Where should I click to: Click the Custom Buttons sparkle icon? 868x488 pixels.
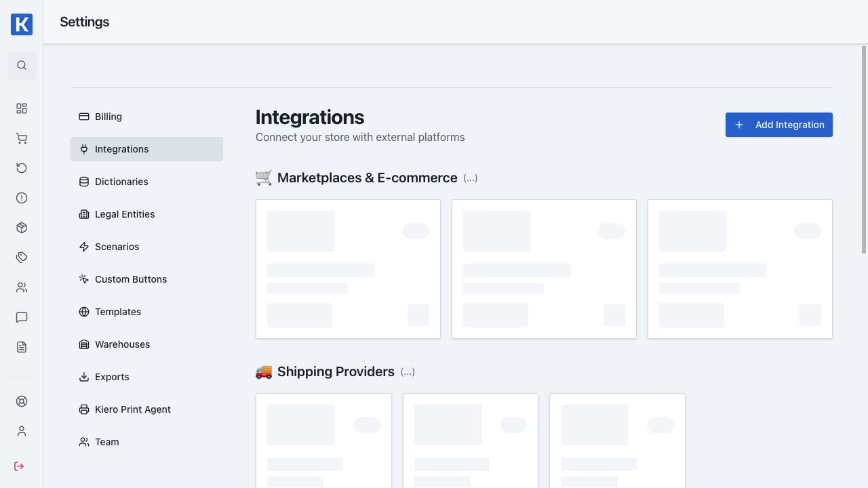[x=84, y=279]
